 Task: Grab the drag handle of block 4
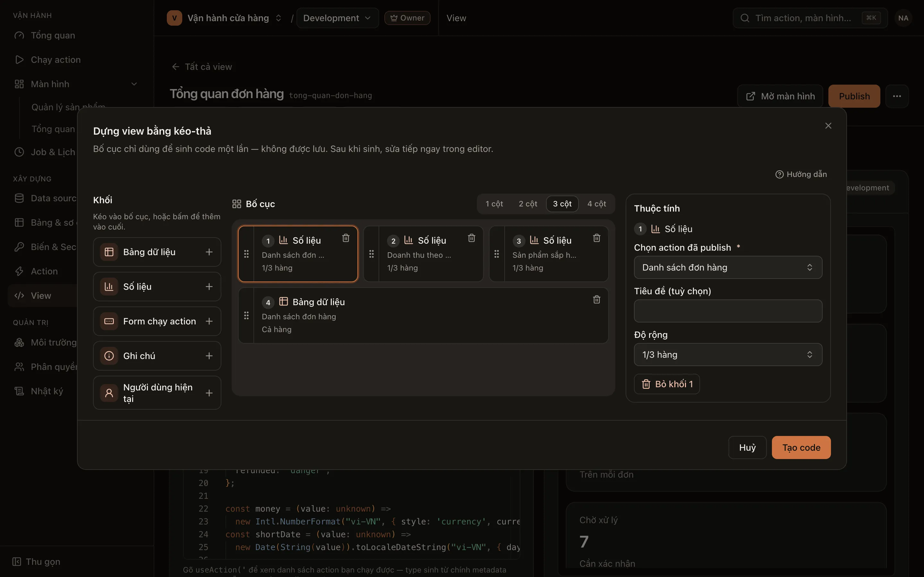246,316
